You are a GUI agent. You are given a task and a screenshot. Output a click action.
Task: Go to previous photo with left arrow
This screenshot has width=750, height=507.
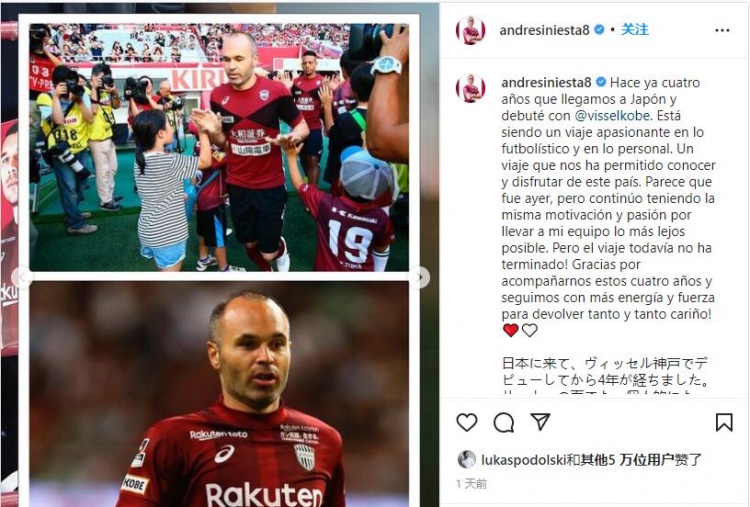[x=22, y=277]
